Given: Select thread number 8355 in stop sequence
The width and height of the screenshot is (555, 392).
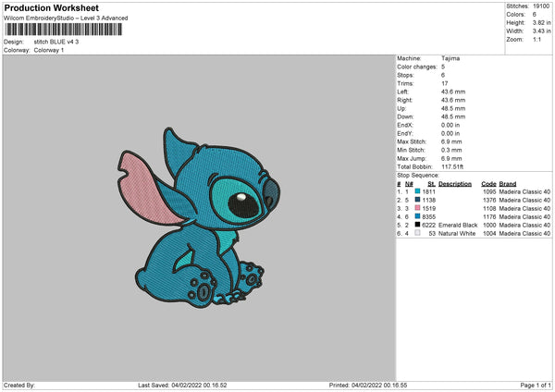Looking at the screenshot, I should pos(428,216).
